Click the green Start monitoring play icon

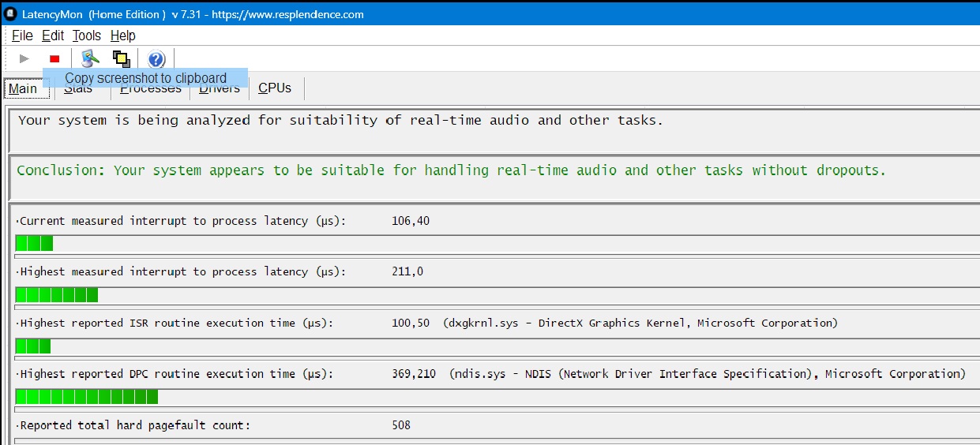pyautogui.click(x=24, y=58)
